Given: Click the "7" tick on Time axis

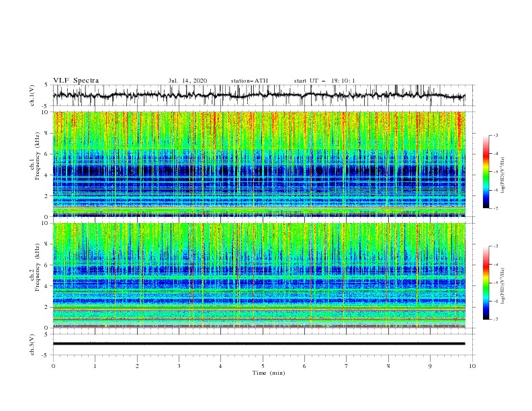Looking at the screenshot, I should tap(347, 366).
